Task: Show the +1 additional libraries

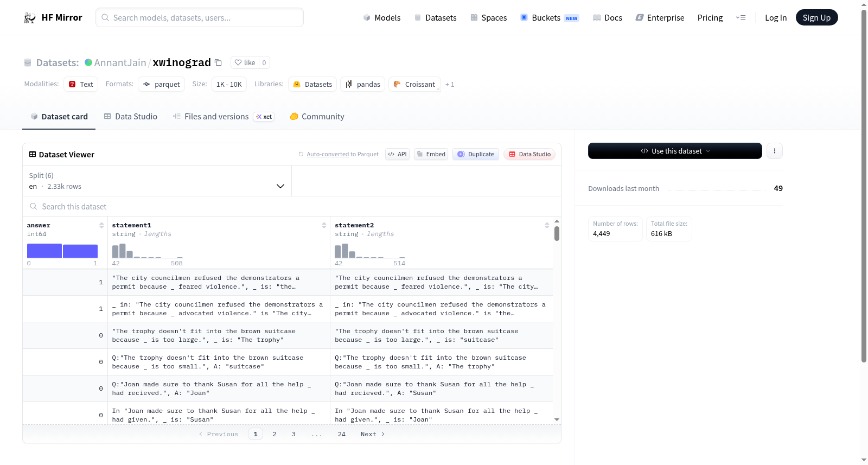Action: point(450,84)
